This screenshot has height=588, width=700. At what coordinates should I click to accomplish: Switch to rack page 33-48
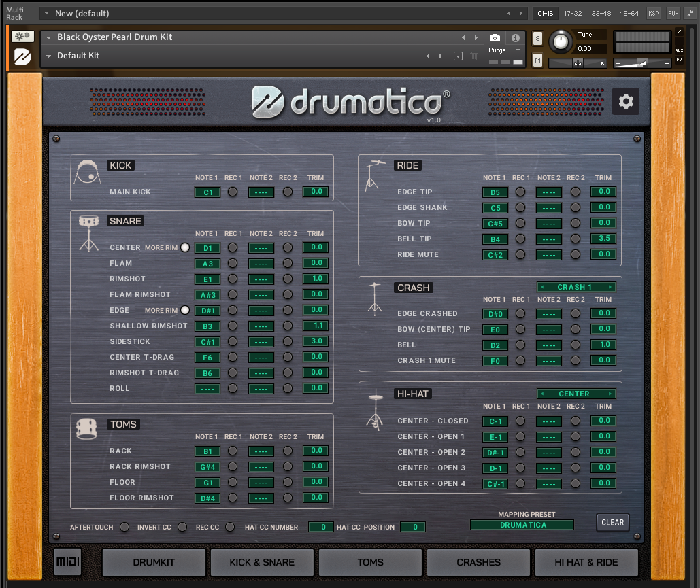coord(601,13)
